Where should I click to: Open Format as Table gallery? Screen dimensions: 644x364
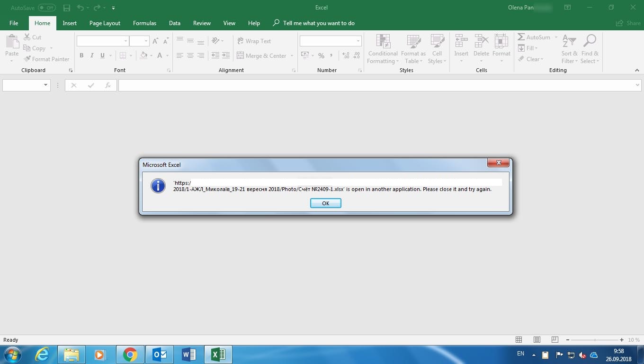tap(413, 49)
